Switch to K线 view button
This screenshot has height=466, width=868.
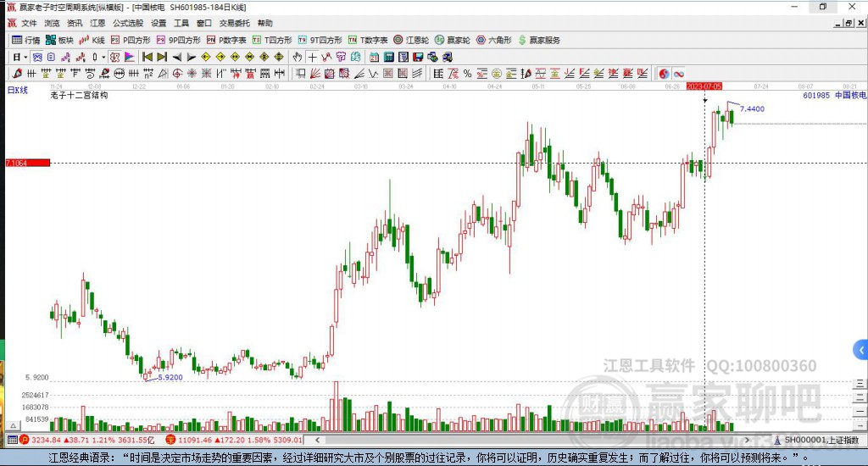coord(92,40)
